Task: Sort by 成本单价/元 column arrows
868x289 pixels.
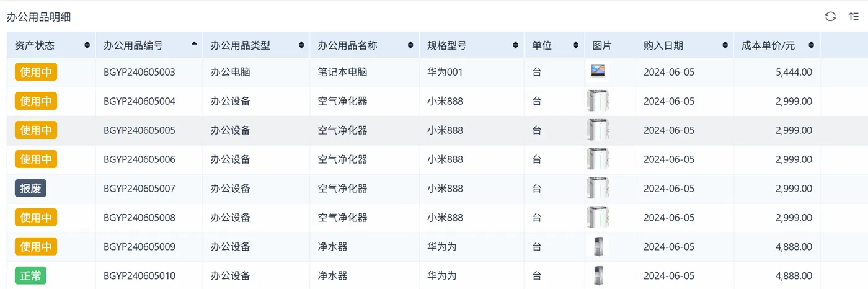Action: point(811,46)
